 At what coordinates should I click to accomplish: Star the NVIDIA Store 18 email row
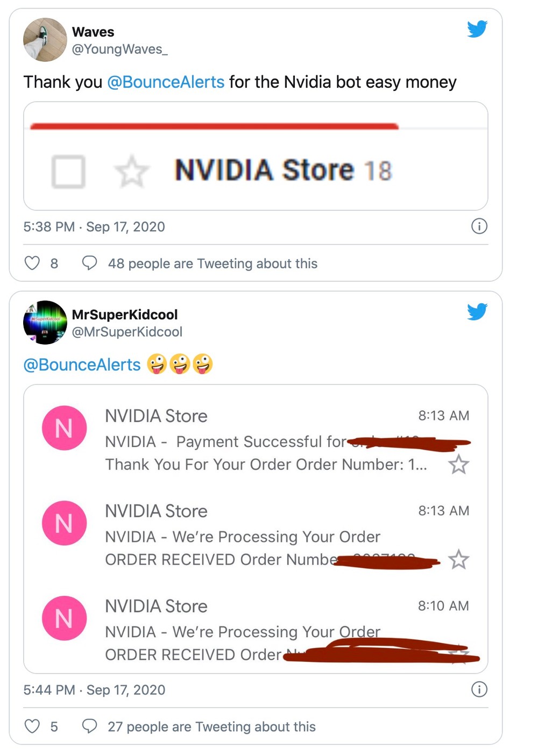(132, 172)
